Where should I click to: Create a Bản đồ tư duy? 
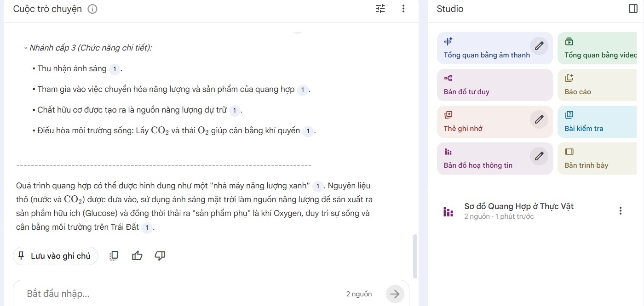pyautogui.click(x=488, y=85)
